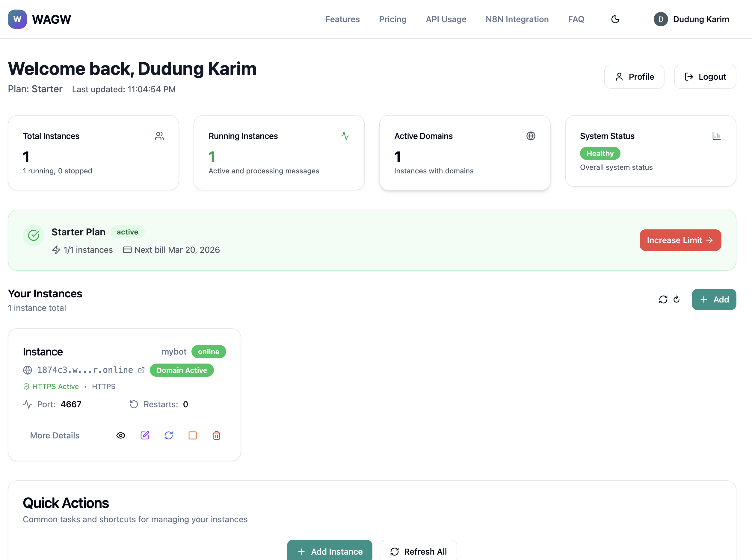Screen dimensions: 752x560
Task: Expand More Details on the instance card
Action: [x=54, y=435]
